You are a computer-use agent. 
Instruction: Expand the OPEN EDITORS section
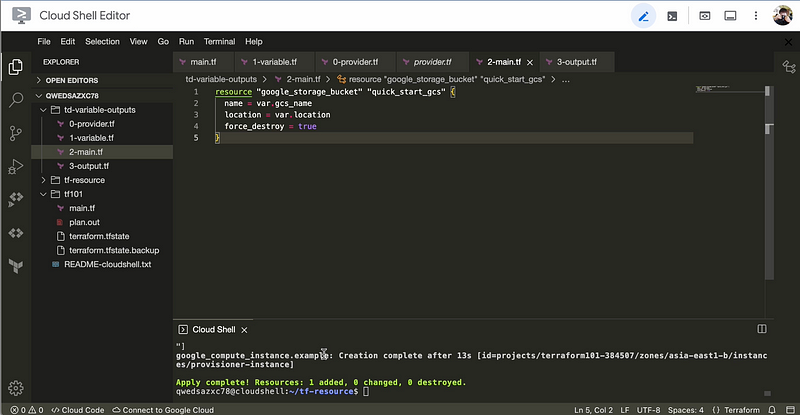pyautogui.click(x=102, y=80)
